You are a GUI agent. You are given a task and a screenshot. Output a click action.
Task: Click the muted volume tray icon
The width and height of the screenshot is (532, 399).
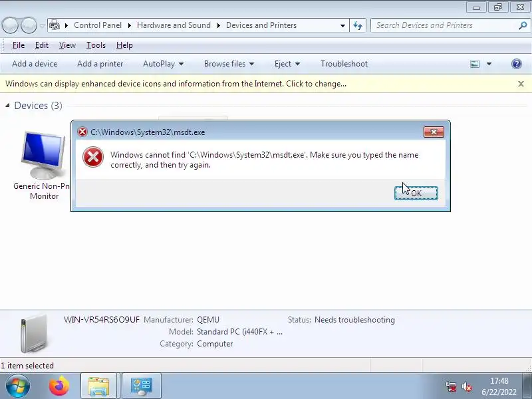467,386
